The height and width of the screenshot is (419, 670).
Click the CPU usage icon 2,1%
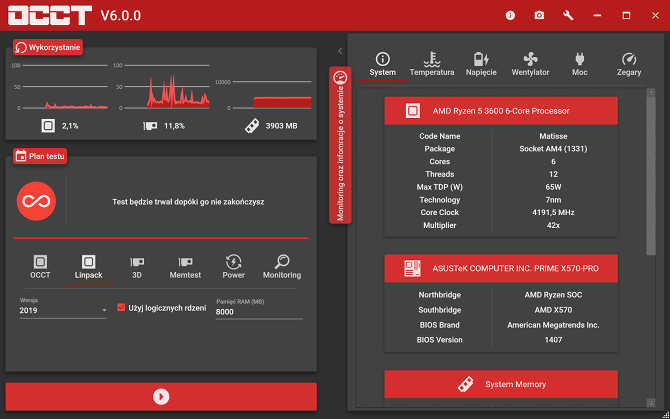pos(48,126)
